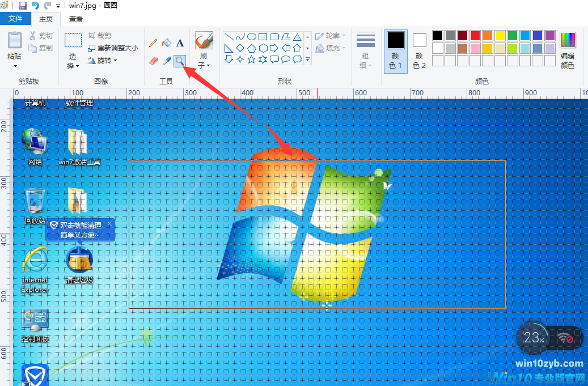The width and height of the screenshot is (588, 386).
Task: Choose the right arrow shape
Action: tap(274, 48)
